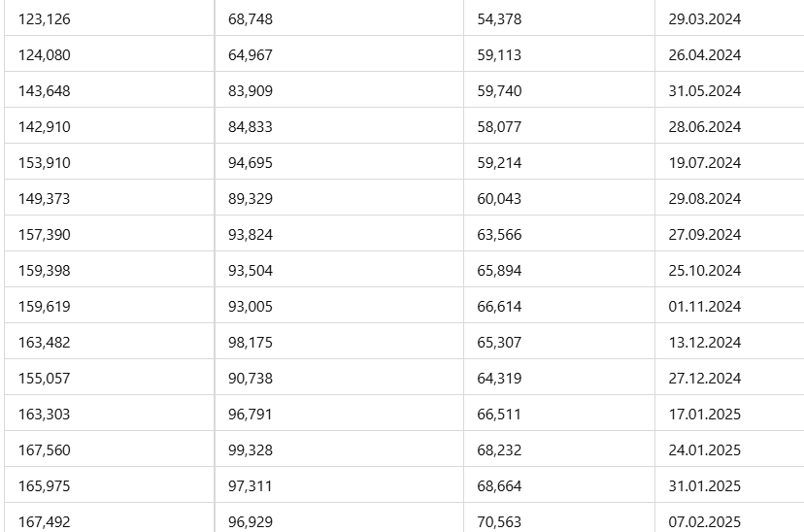Select the cell showing 70,563

499,521
